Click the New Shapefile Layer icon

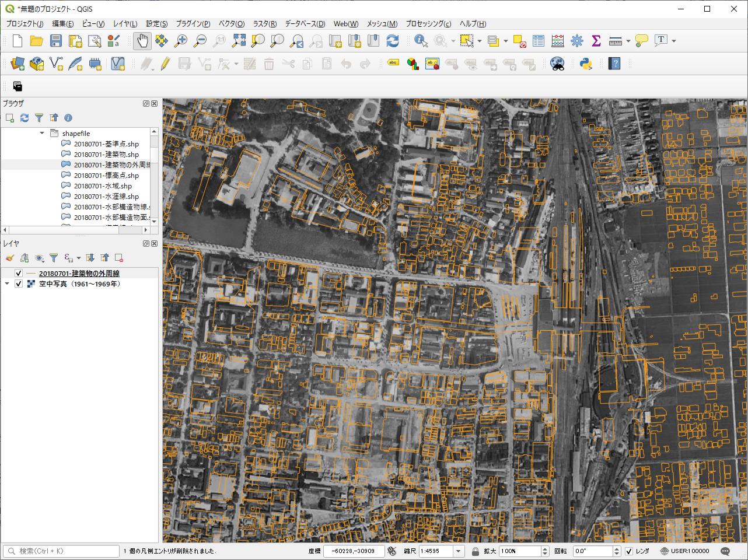tap(56, 63)
